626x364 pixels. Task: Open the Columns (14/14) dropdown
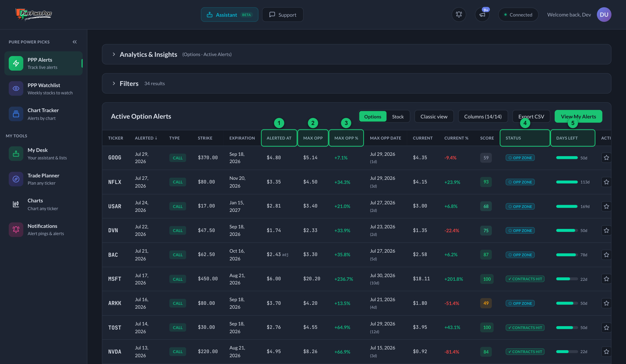point(483,116)
